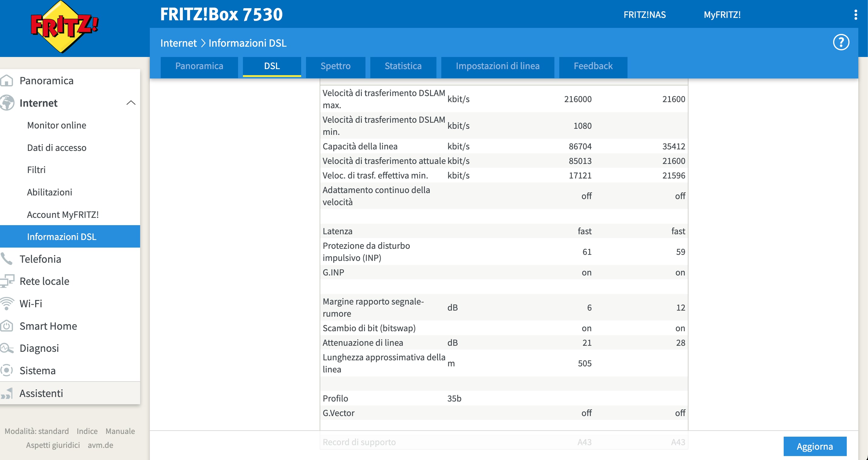Viewport: 868px width, 460px height.
Task: Open the avm.de footer link
Action: coord(100,445)
